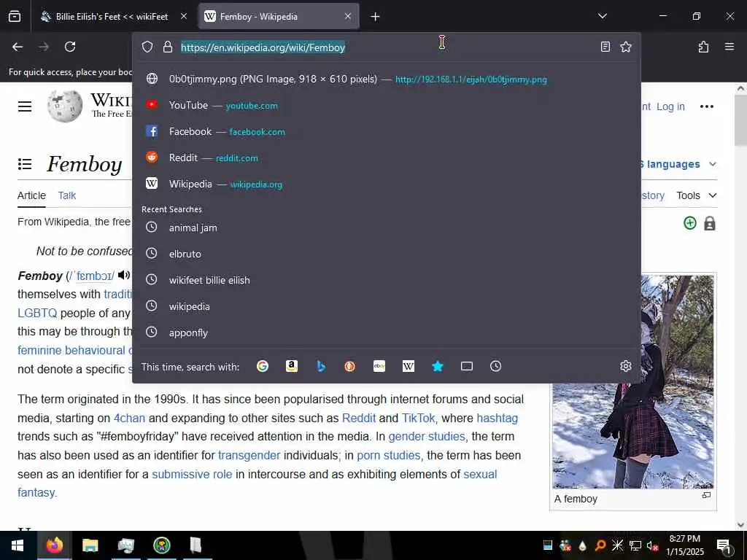The height and width of the screenshot is (560, 747).
Task: Open Wikipedia personal tools ellipsis menu
Action: click(706, 106)
